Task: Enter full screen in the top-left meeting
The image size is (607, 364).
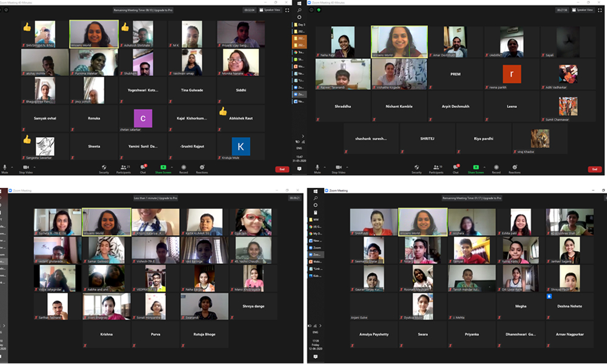Action: point(286,10)
